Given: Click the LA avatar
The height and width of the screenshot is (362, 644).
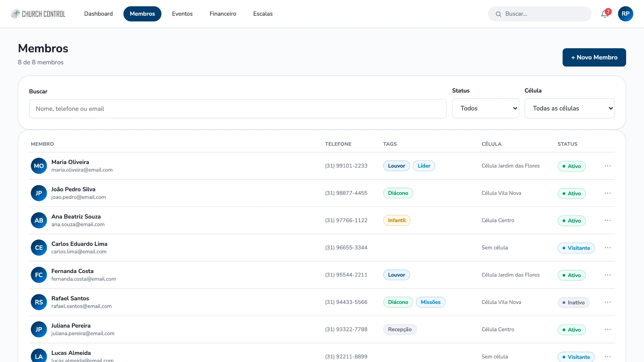Looking at the screenshot, I should tap(39, 356).
